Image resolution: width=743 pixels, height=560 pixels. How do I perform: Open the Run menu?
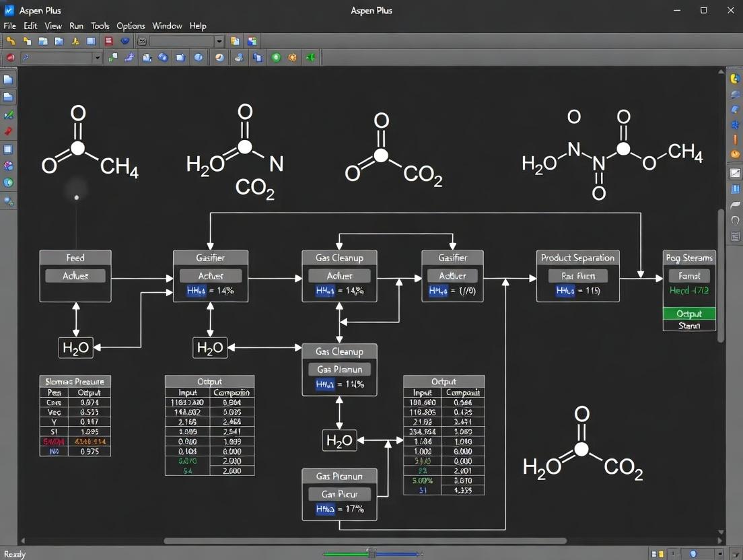coord(76,26)
